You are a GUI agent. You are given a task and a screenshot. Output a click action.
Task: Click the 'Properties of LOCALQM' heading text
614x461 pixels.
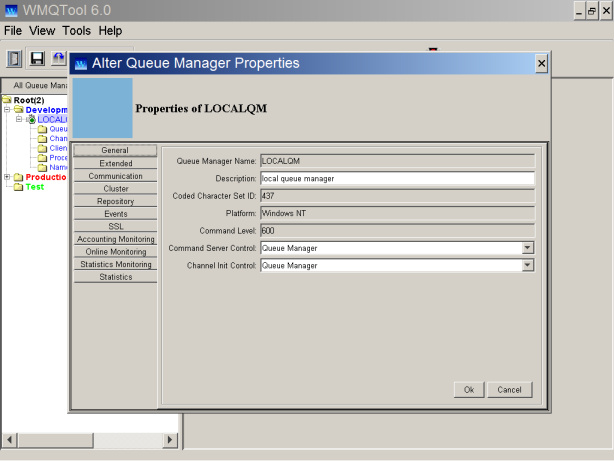tap(201, 108)
